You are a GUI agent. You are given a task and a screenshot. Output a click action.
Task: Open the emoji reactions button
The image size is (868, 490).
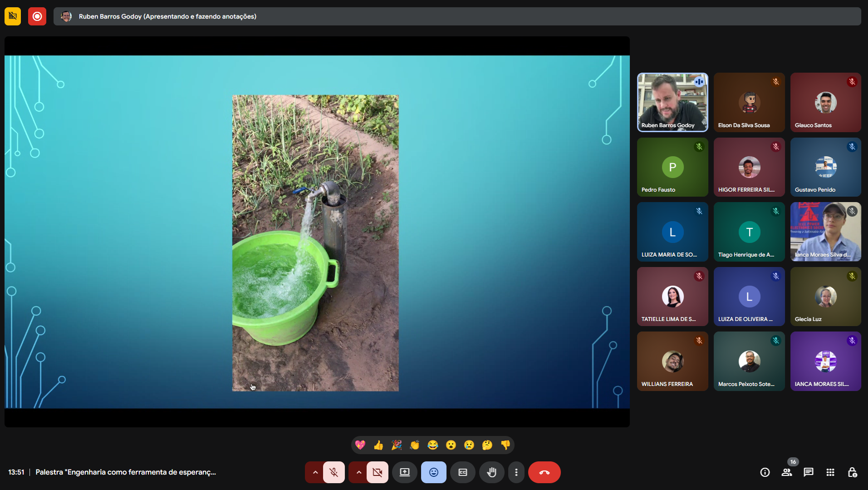(x=433, y=472)
